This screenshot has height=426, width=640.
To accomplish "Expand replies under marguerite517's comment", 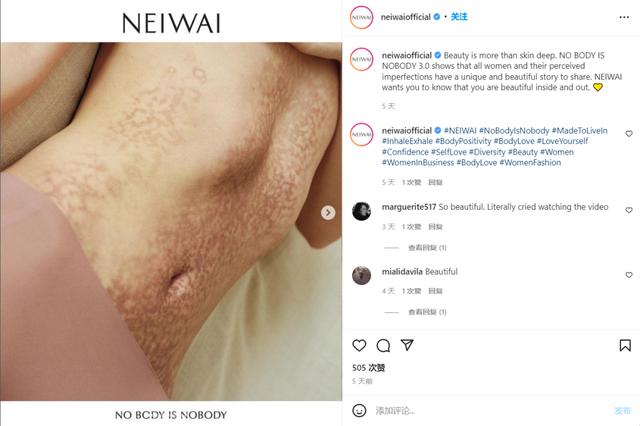I will tap(427, 248).
